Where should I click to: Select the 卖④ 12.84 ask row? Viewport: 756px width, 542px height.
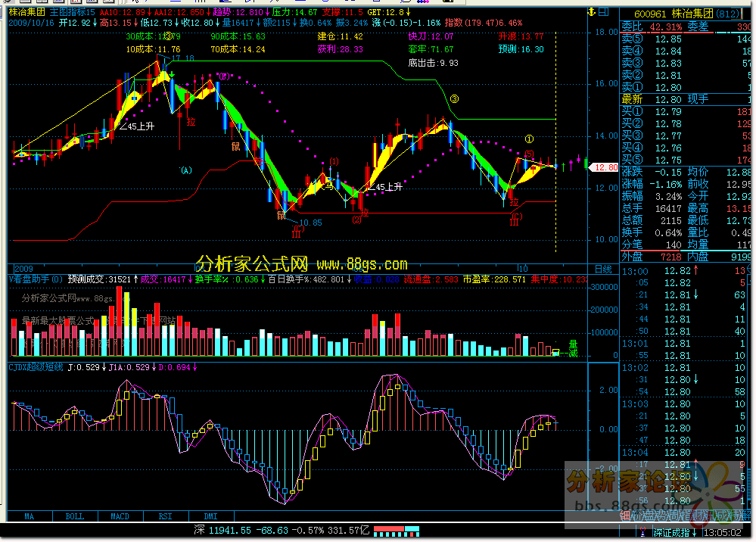(x=686, y=51)
